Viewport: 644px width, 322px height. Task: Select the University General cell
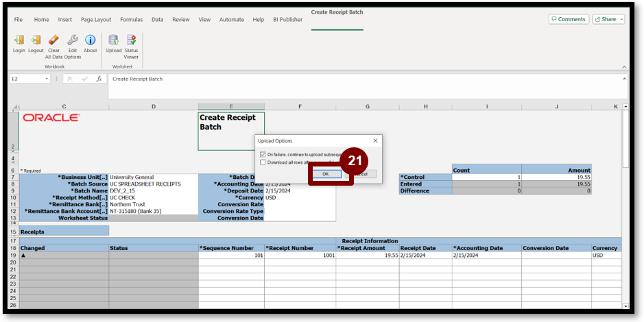click(154, 177)
